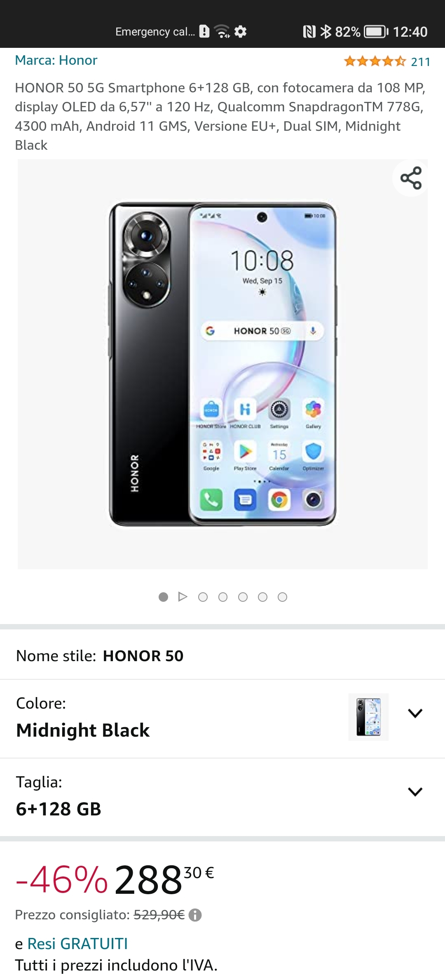
Task: Play product video from carousel indicator
Action: (183, 597)
